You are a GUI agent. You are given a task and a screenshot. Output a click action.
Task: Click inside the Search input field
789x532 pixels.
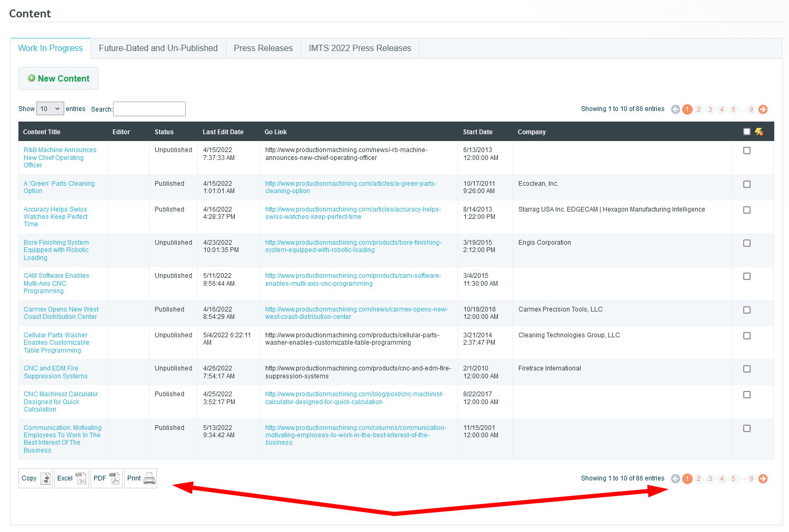[x=149, y=109]
